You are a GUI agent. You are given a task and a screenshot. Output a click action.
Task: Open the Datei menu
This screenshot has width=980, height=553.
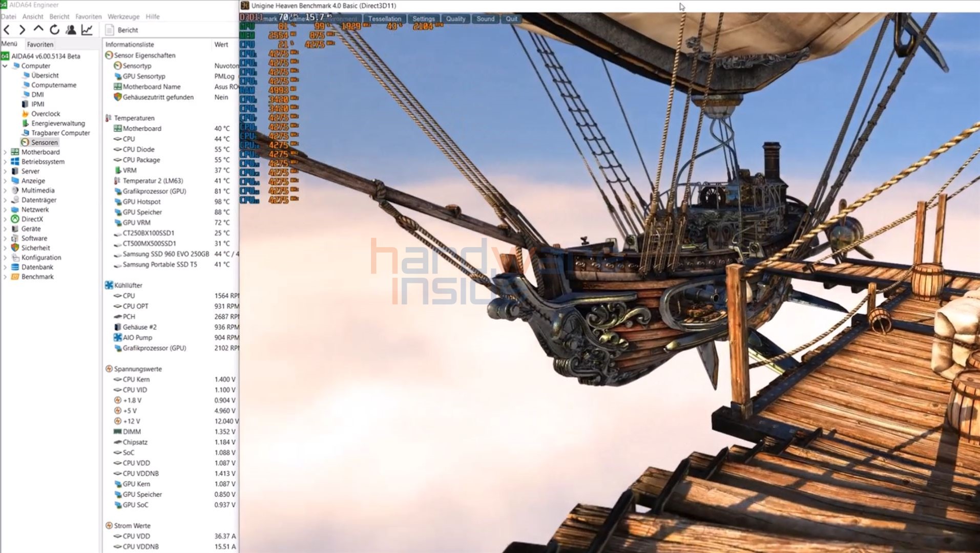pos(8,16)
